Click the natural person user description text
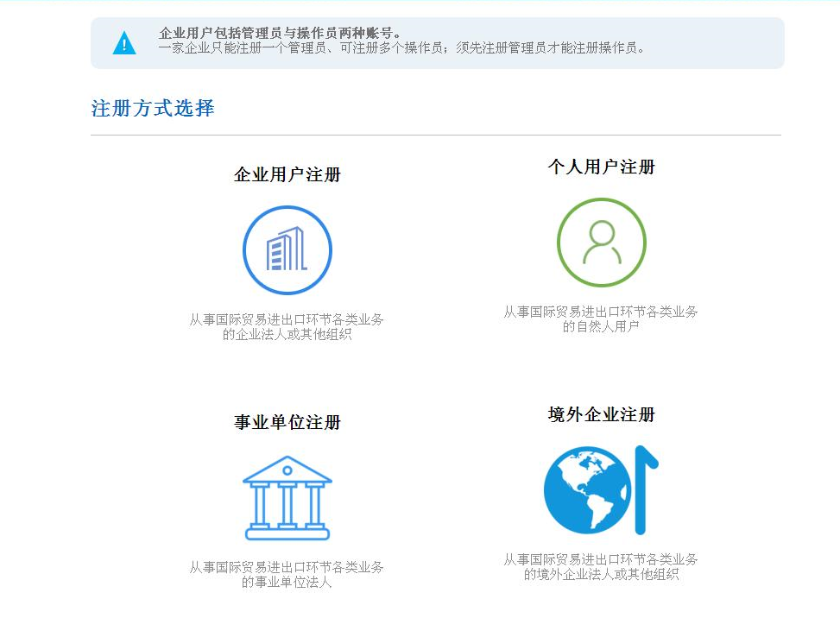The width and height of the screenshot is (840, 618). [x=601, y=318]
